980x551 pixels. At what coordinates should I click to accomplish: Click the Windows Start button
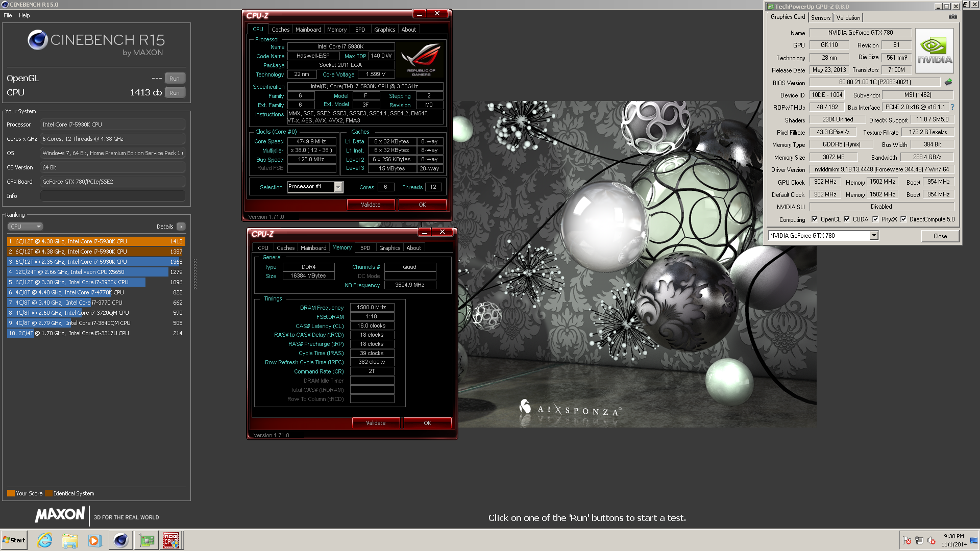14,540
